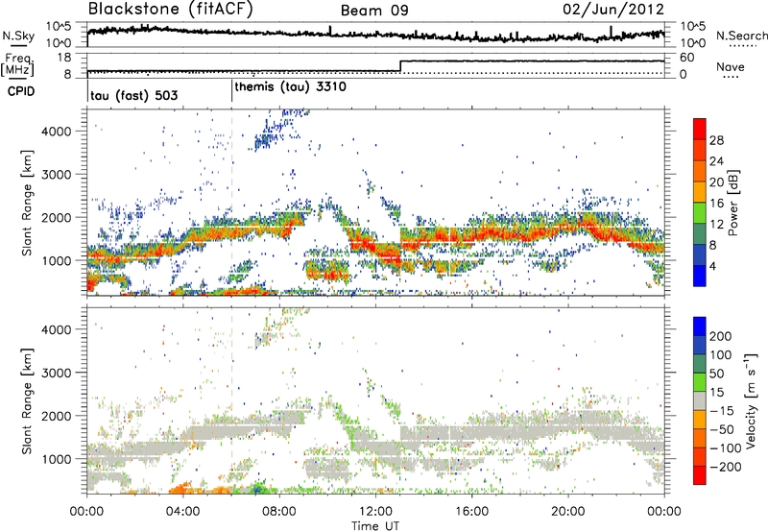Click the 'Time UT' axis label
The width and height of the screenshot is (768, 532).
(x=375, y=526)
